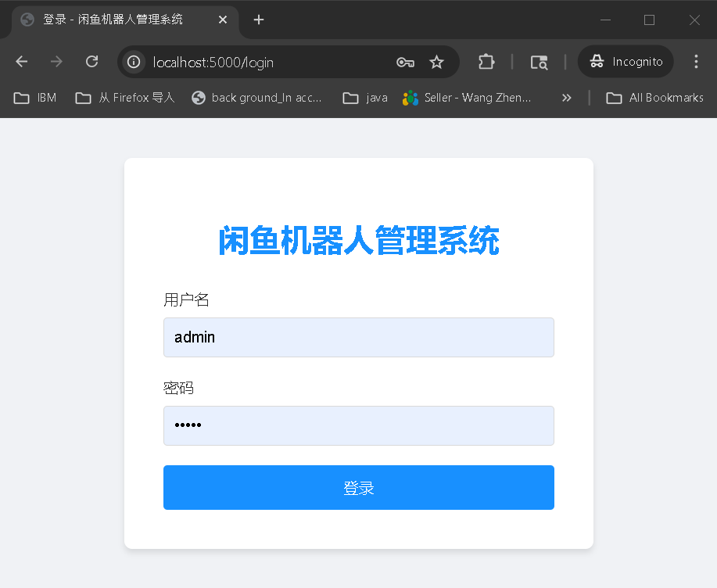Open the java bookmarks folder

tap(364, 98)
